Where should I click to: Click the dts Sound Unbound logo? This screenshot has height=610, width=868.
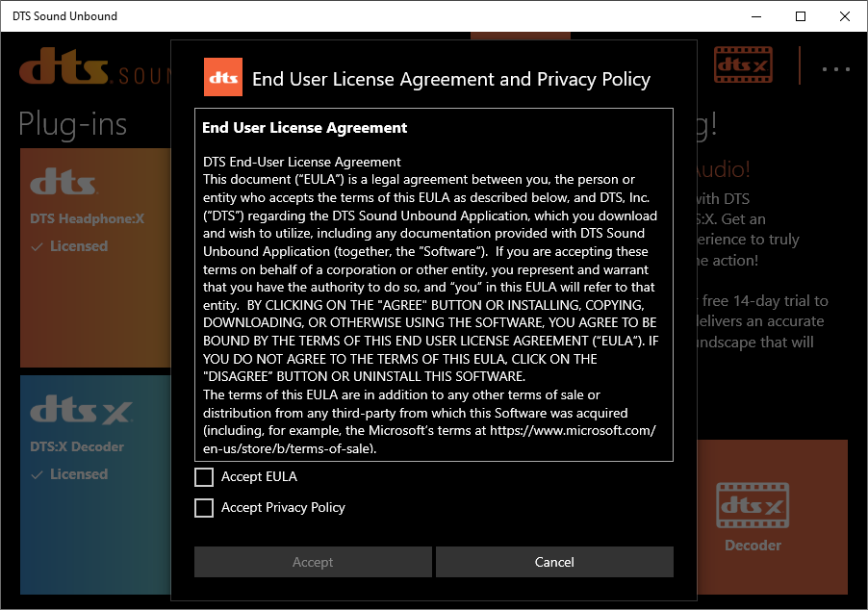(96, 67)
